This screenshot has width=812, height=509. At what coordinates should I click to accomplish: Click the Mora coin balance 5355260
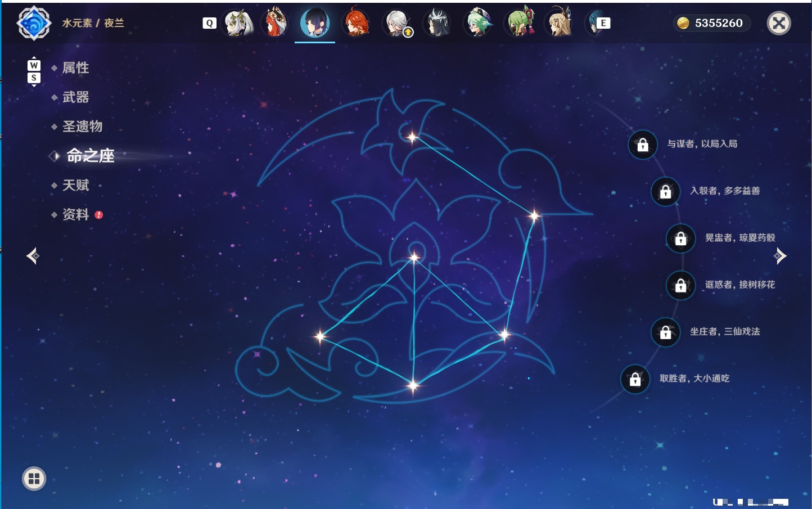click(x=712, y=23)
